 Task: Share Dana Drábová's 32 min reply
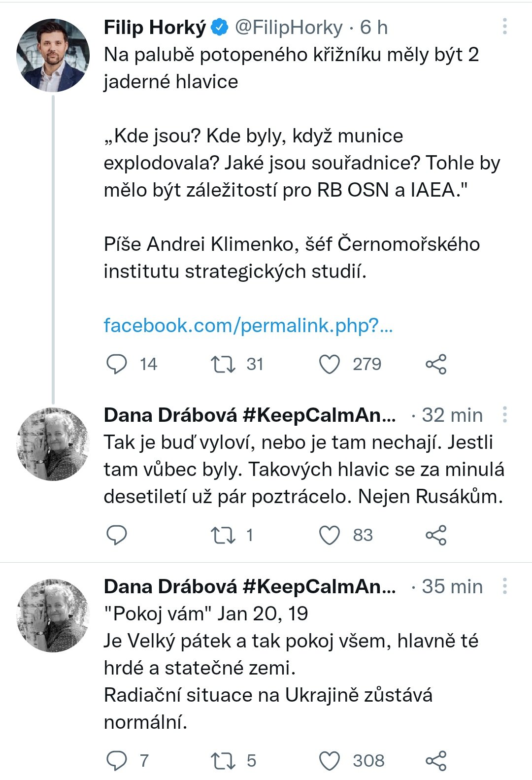click(x=436, y=535)
